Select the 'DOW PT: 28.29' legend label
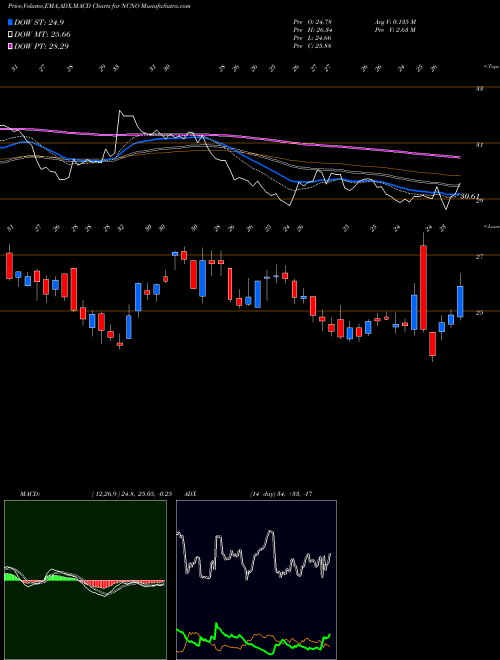This screenshot has height=660, width=500. point(42,46)
